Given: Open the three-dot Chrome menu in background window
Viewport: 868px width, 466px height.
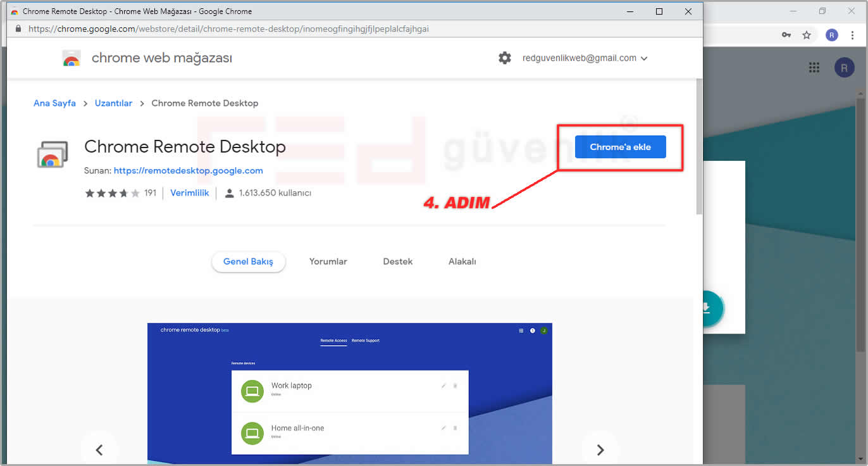Looking at the screenshot, I should [853, 35].
